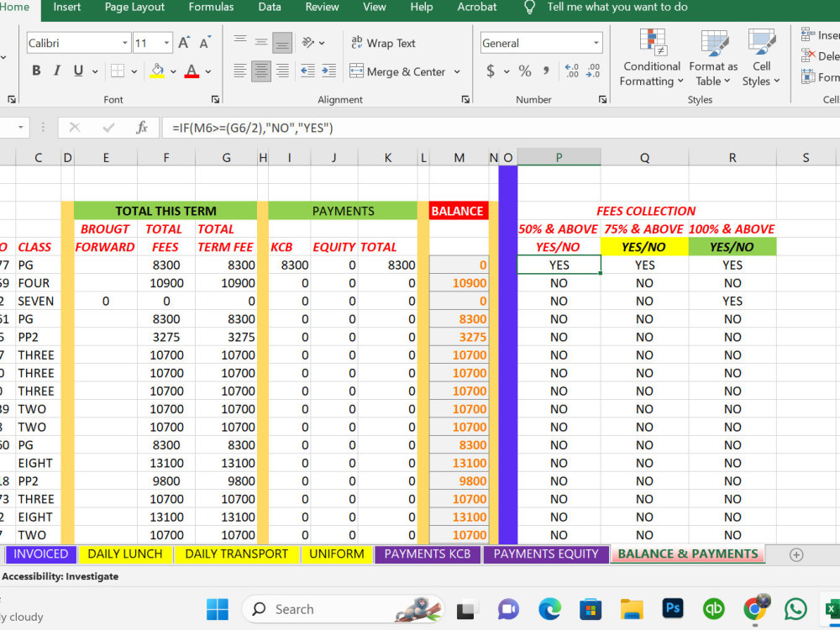This screenshot has height=630, width=840.
Task: Open WhatsApp from taskbar
Action: tap(795, 609)
